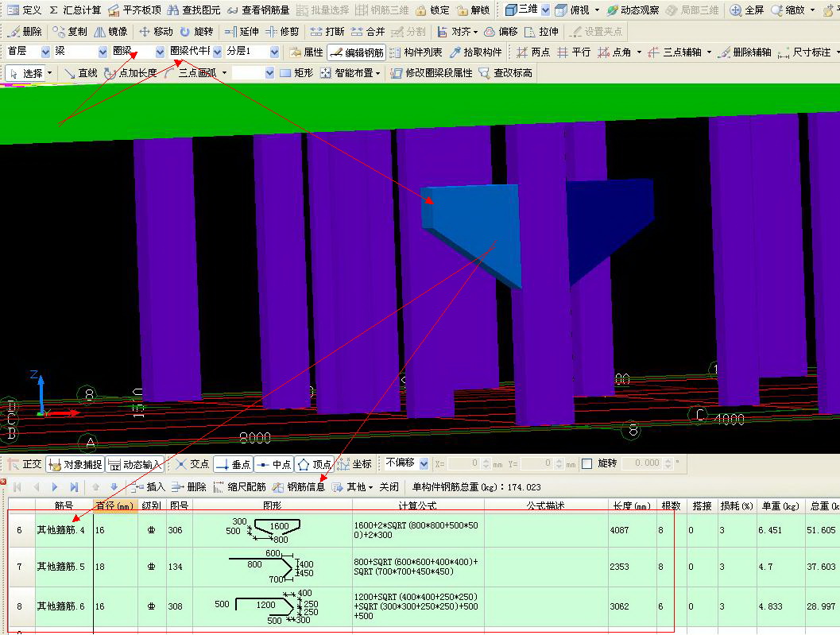This screenshot has width=840, height=635.
Task: Open the 不偏移 offset mode dropdown
Action: coord(424,463)
